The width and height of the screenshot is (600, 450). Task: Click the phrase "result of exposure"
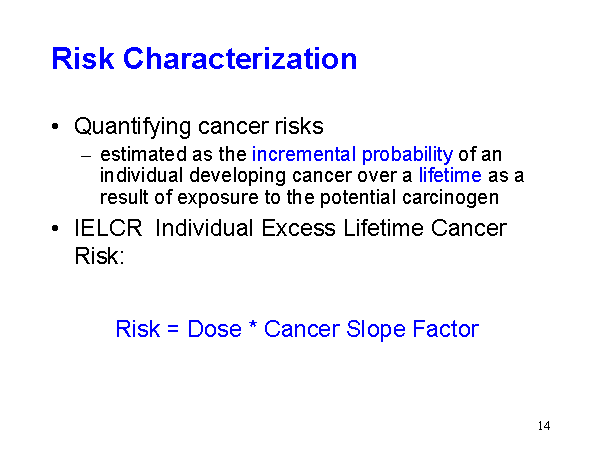(x=169, y=197)
